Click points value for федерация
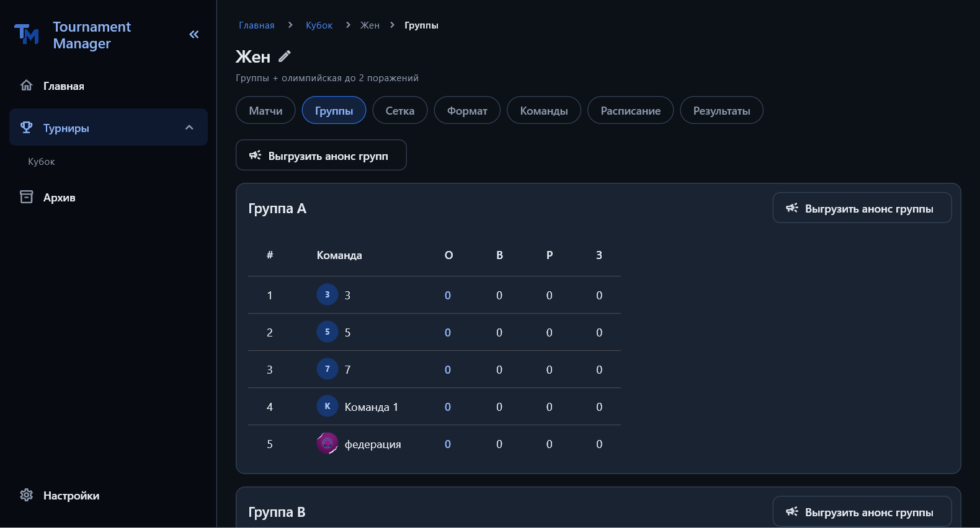 [x=448, y=444]
